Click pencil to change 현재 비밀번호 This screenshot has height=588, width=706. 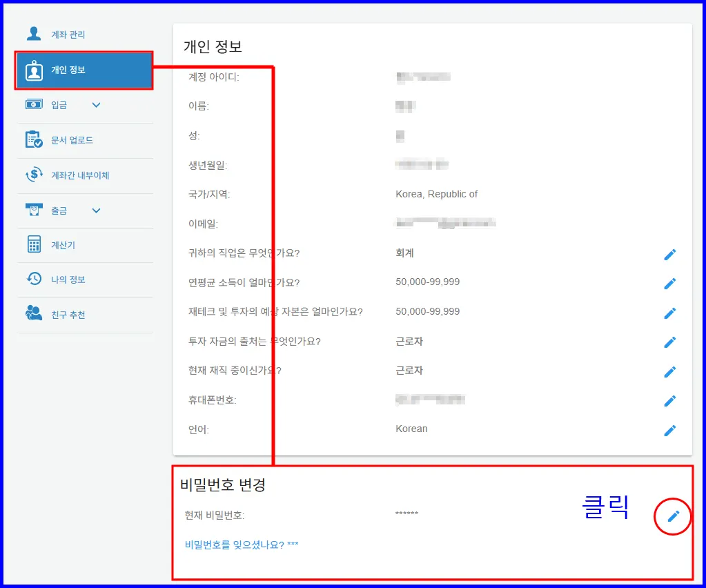click(673, 516)
